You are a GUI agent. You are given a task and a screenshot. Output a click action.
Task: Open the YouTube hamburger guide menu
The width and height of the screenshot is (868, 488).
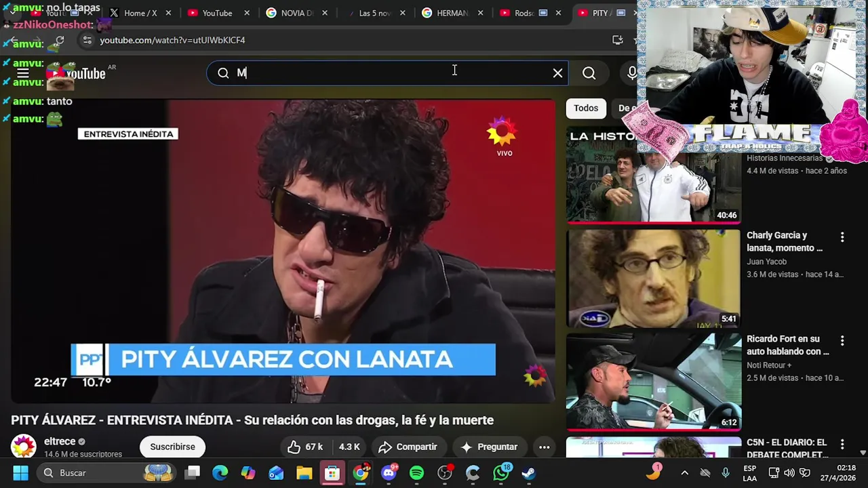22,73
